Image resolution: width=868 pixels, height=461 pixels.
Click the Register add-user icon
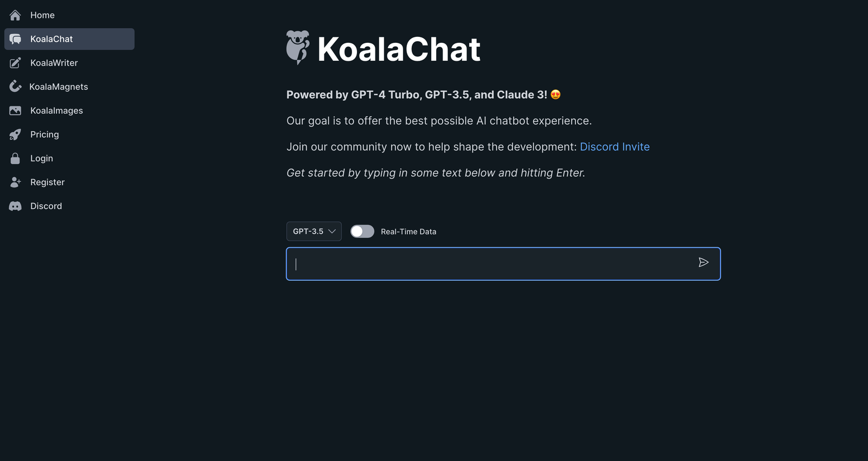point(15,182)
